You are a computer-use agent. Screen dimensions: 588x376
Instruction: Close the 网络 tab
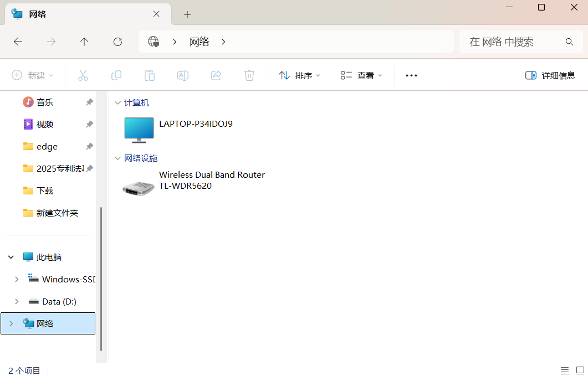point(156,14)
